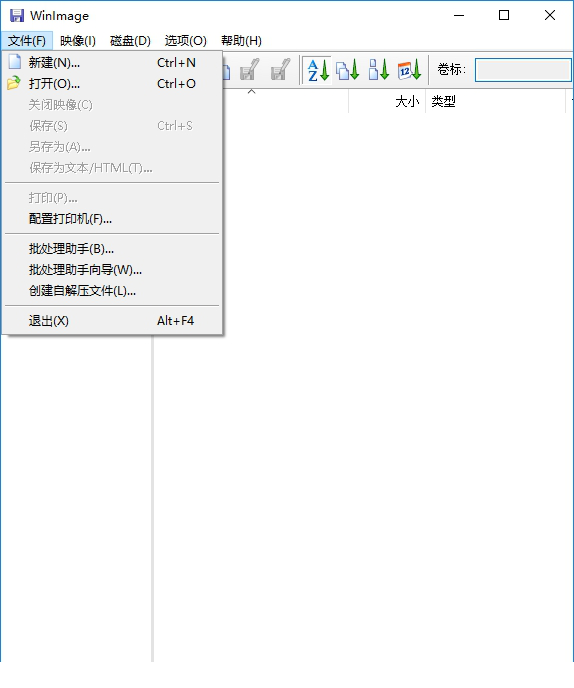Click the second grayed disk-edit toolbar icon
Image resolution: width=574 pixels, height=688 pixels.
(280, 70)
